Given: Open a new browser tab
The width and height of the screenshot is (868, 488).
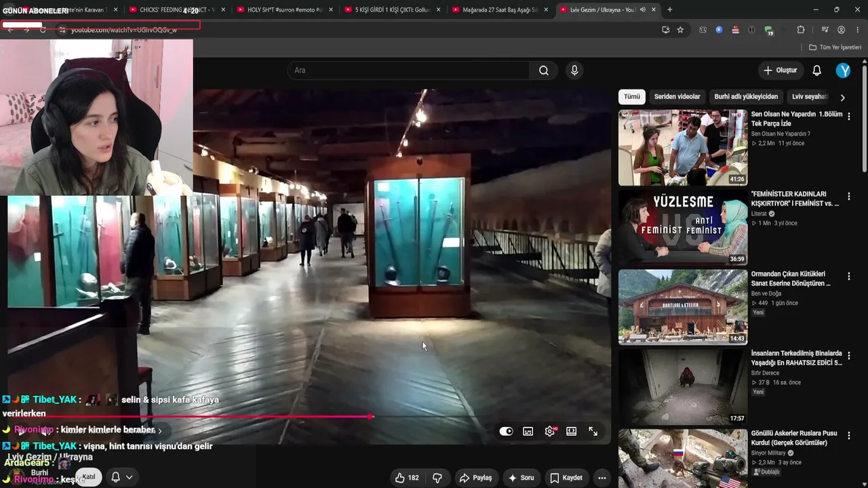Looking at the screenshot, I should (x=670, y=9).
